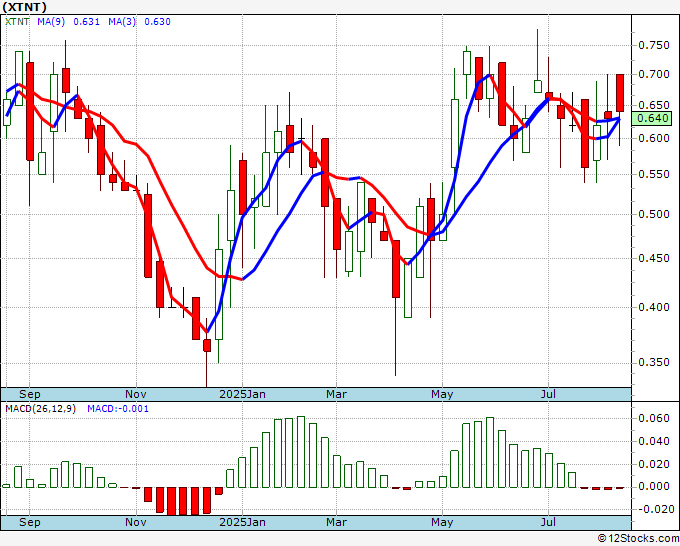Click the current price tag 0.640
This screenshot has width=680, height=546.
coord(652,118)
